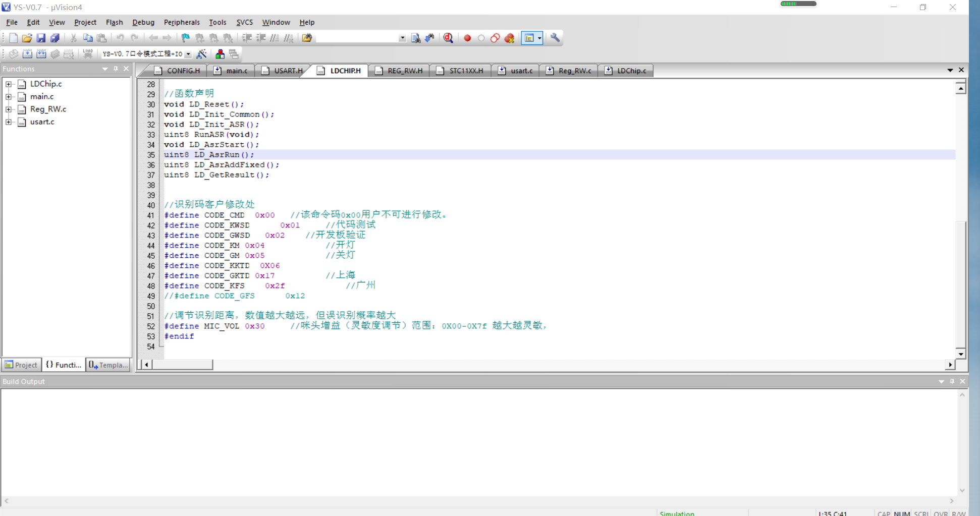This screenshot has width=980, height=516.
Task: Click the editor scroll-right arrow
Action: click(x=950, y=364)
